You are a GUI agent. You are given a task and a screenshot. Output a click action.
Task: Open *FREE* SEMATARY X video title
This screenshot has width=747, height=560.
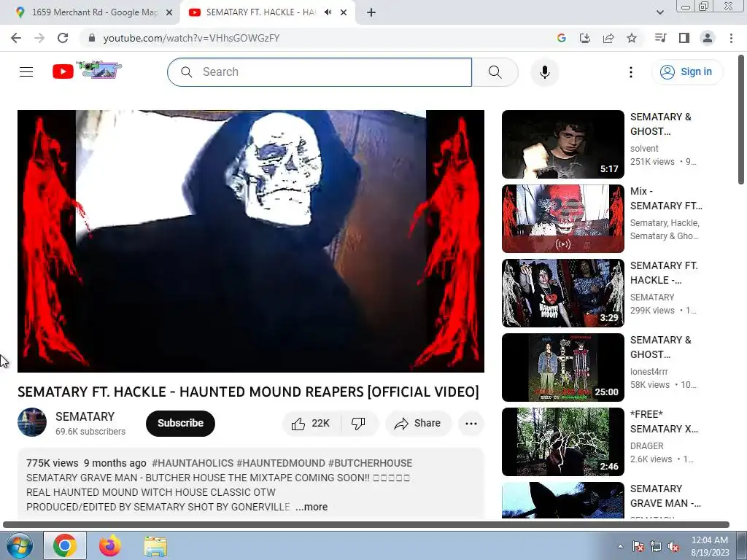click(664, 421)
